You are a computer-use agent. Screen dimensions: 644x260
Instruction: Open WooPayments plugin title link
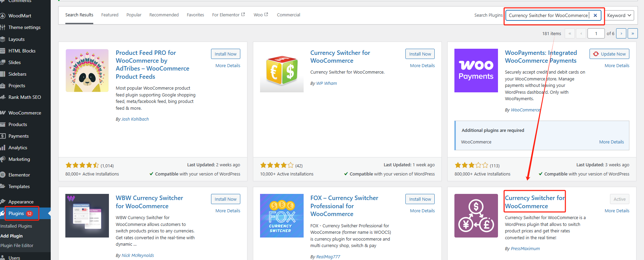click(541, 57)
